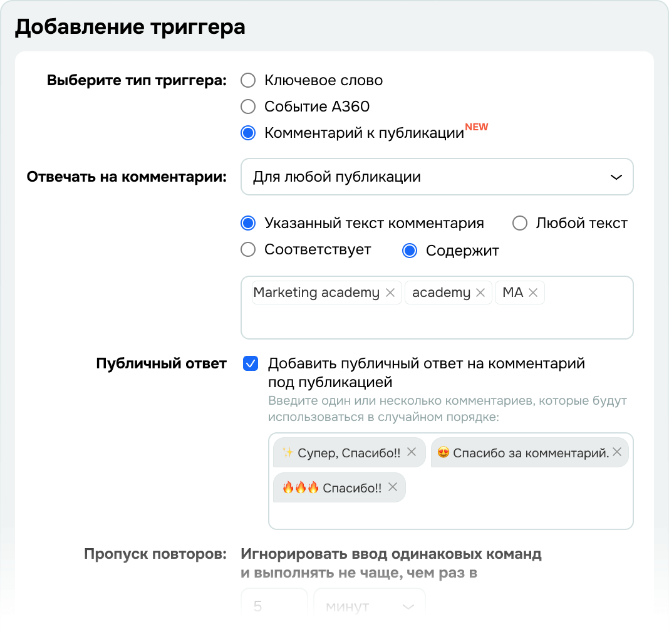Click empty area of keyword tags field
Image resolution: width=669 pixels, height=644 pixels.
coord(437,322)
